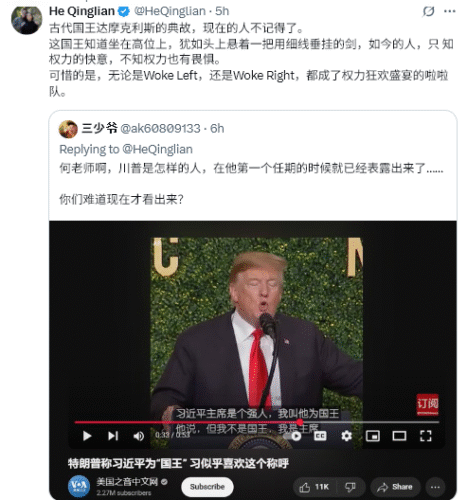
Task: Enable miniplayer mode icon
Action: [373, 436]
